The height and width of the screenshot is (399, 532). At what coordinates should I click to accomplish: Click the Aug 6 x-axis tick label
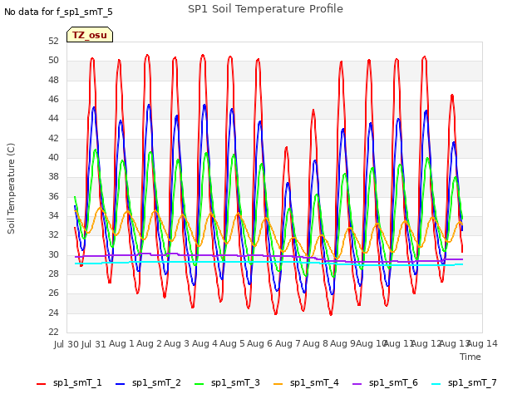tap(259, 344)
